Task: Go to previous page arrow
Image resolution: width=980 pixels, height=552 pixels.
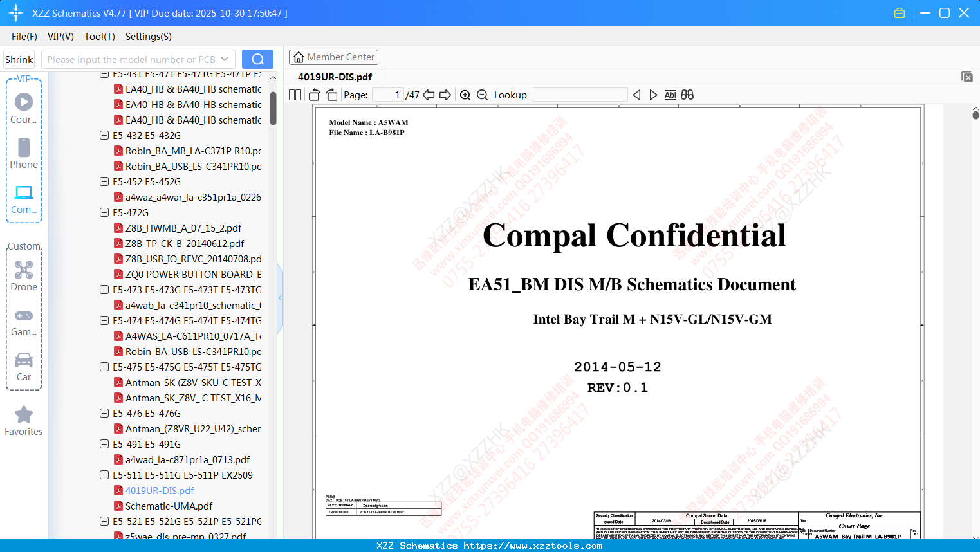Action: [x=429, y=95]
